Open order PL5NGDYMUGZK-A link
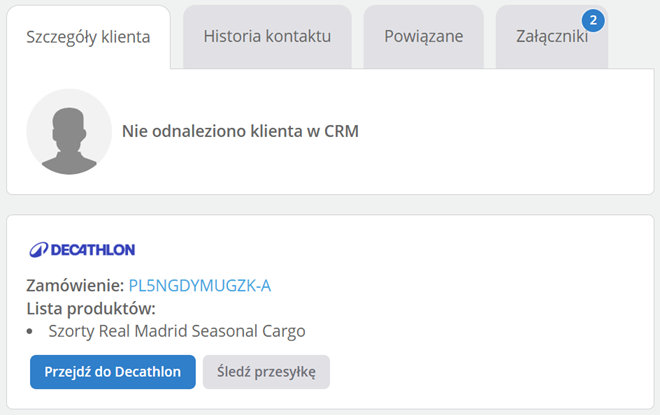This screenshot has width=660, height=415. [x=200, y=286]
